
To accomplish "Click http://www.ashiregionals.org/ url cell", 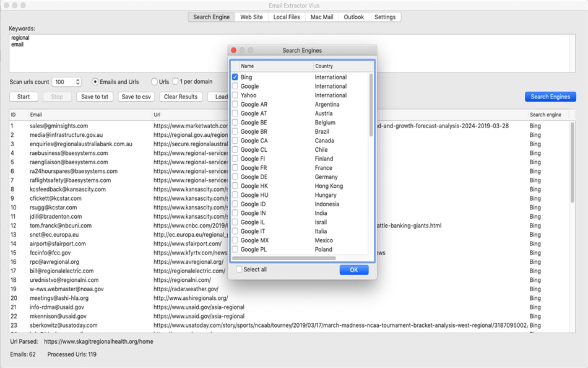I will click(191, 298).
